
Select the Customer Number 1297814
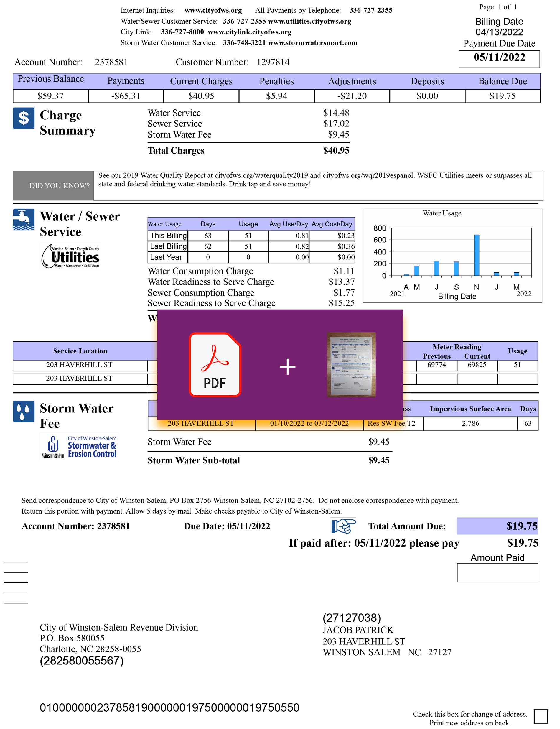273,62
